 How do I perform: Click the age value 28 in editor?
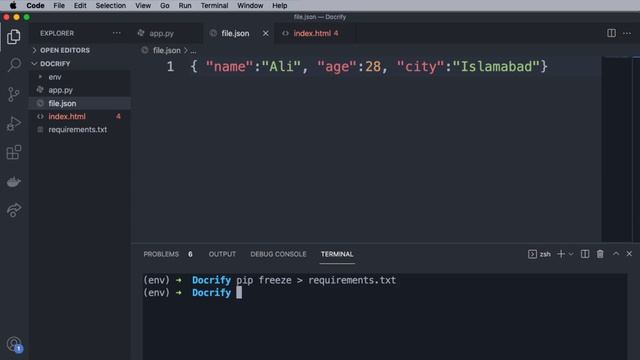[373, 66]
